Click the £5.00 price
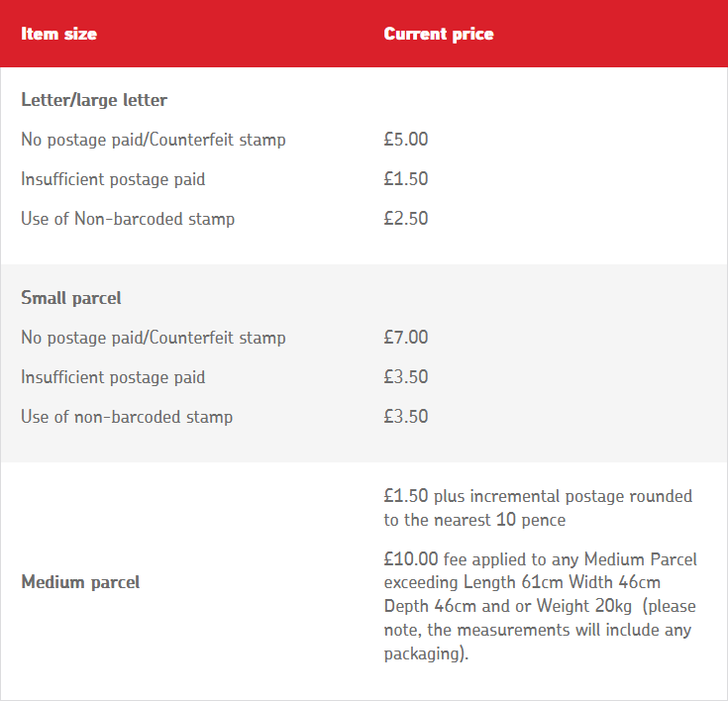This screenshot has width=728, height=701. (406, 140)
